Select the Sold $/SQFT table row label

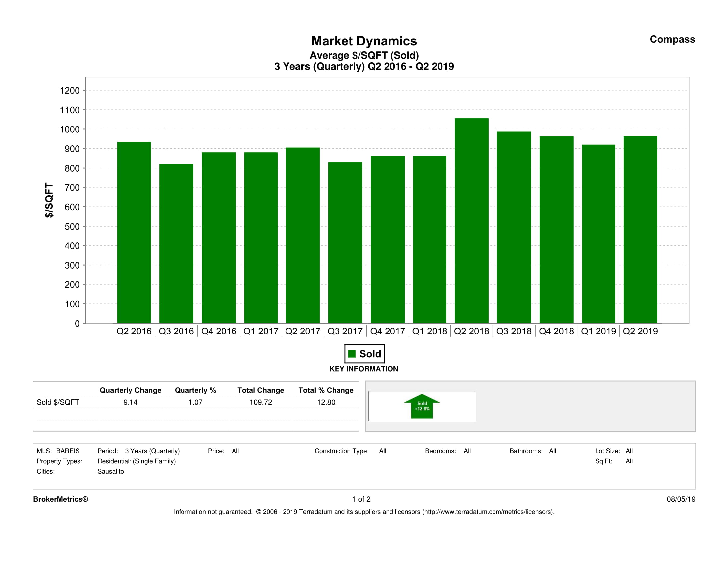pos(58,402)
